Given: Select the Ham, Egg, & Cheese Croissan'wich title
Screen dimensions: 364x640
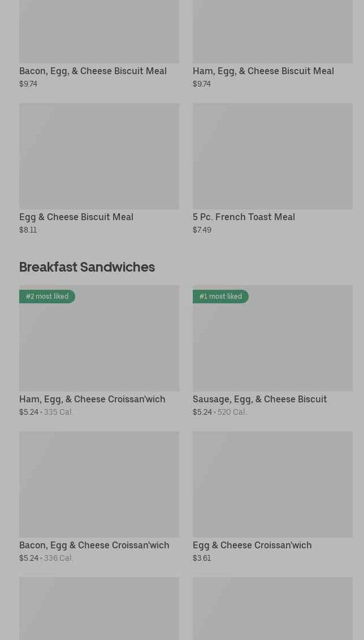Looking at the screenshot, I should pyautogui.click(x=92, y=399).
